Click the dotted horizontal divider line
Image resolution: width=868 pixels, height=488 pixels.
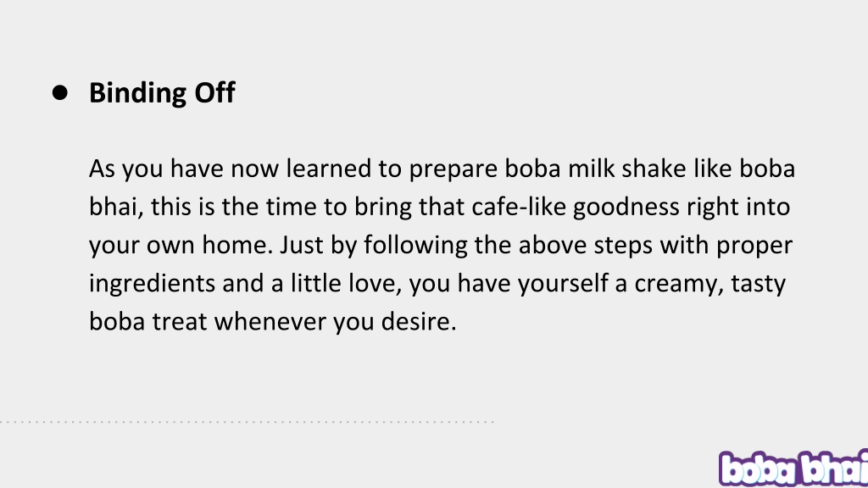[x=247, y=422]
